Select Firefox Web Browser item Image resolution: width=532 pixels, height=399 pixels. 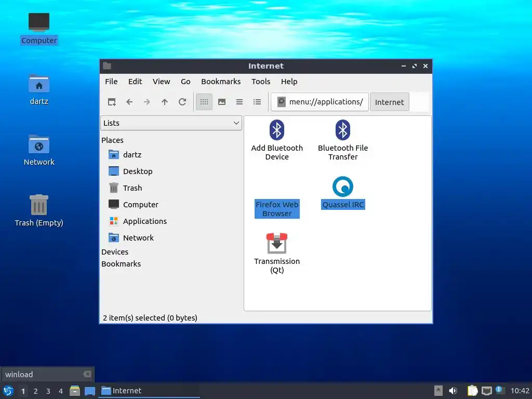click(277, 209)
